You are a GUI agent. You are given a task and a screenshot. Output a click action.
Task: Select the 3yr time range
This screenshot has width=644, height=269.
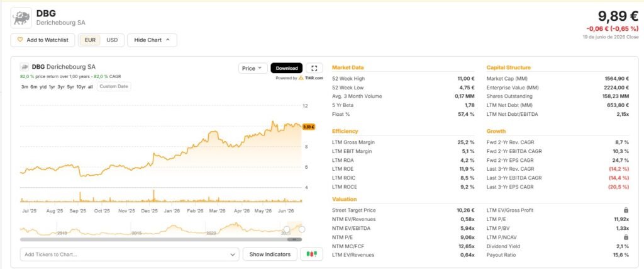click(61, 87)
